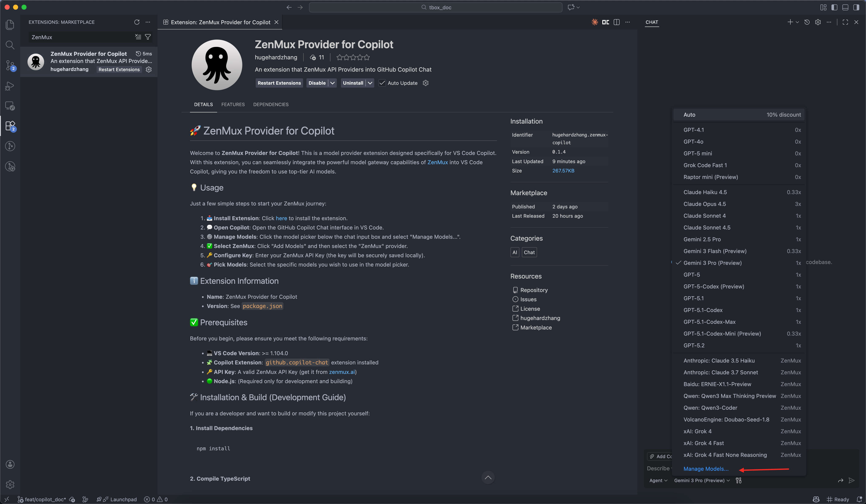866x504 pixels.
Task: Click the ZenMux search input field
Action: coord(79,37)
